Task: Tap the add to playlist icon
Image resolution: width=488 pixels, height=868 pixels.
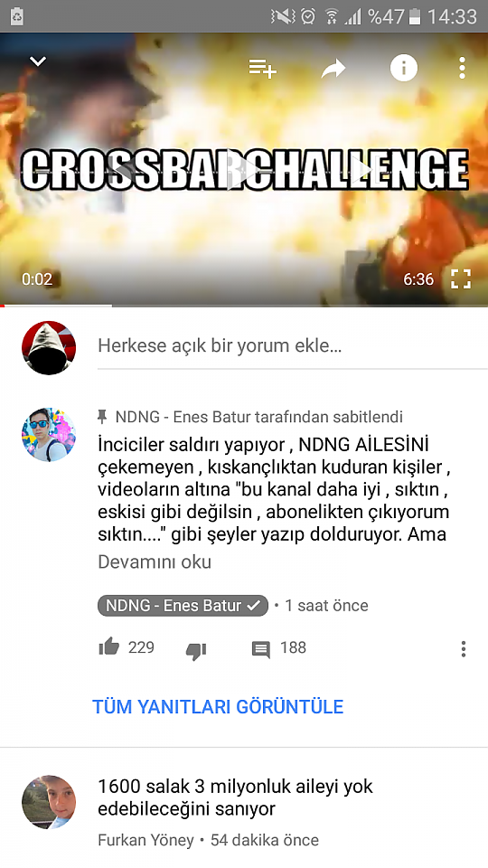Action: pyautogui.click(x=262, y=69)
